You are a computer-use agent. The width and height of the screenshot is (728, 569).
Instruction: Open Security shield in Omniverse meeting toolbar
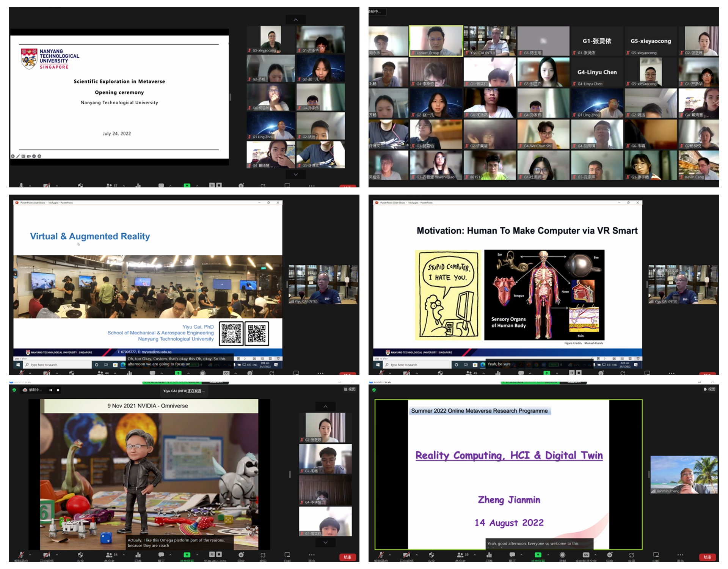tap(80, 555)
